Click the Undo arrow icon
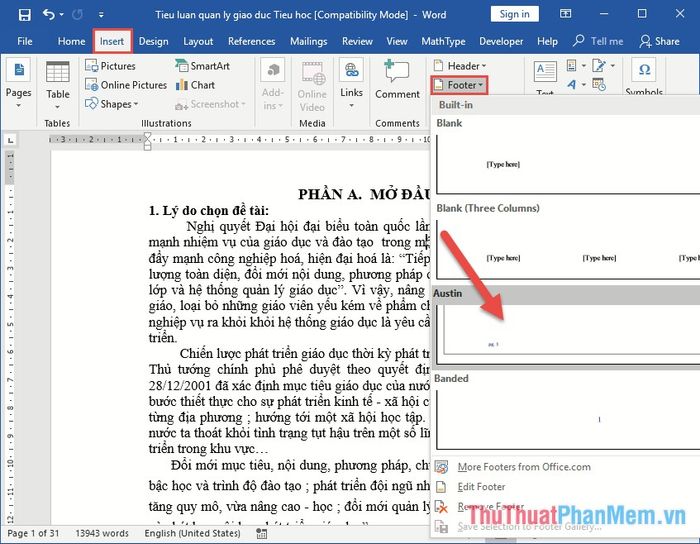Screen dimensions: 700x544 point(48,15)
